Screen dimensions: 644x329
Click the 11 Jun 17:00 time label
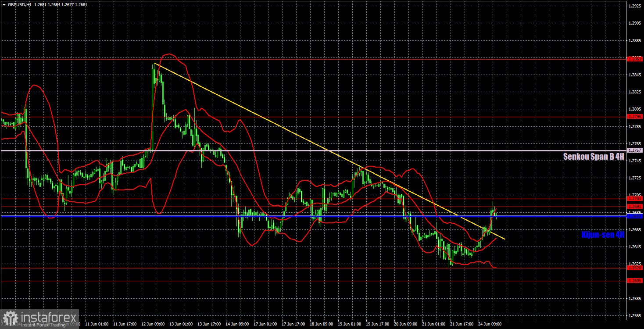point(124,325)
